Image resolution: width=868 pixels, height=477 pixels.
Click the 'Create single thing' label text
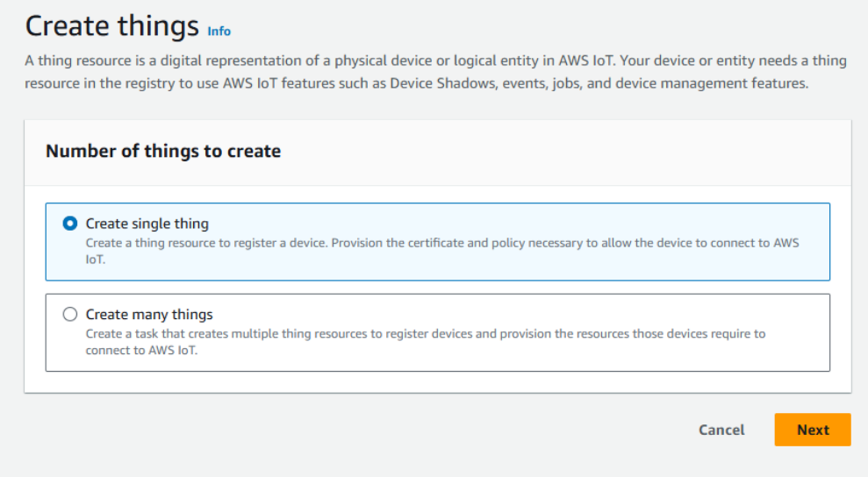[147, 224]
